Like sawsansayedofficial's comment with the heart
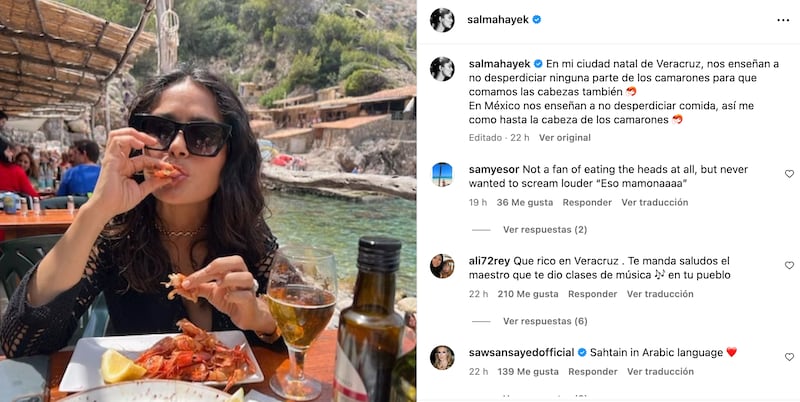800x402 pixels. tap(789, 357)
